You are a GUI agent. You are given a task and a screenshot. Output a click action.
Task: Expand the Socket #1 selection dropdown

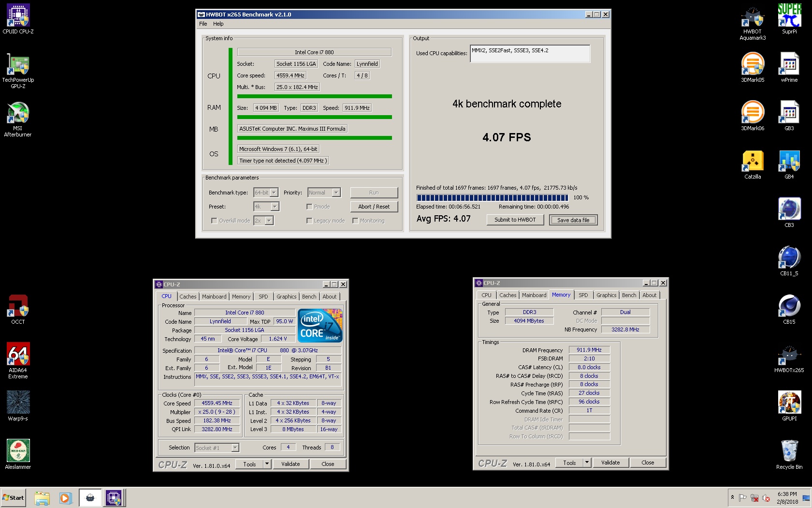[x=235, y=448]
